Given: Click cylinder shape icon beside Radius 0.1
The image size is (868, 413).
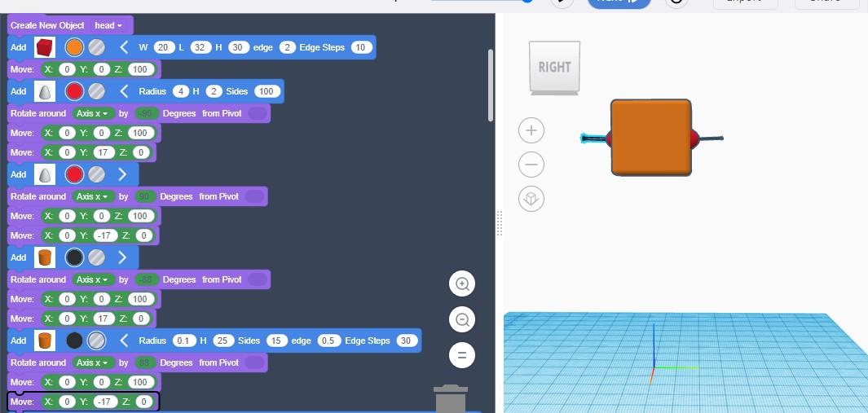Looking at the screenshot, I should pos(45,341).
